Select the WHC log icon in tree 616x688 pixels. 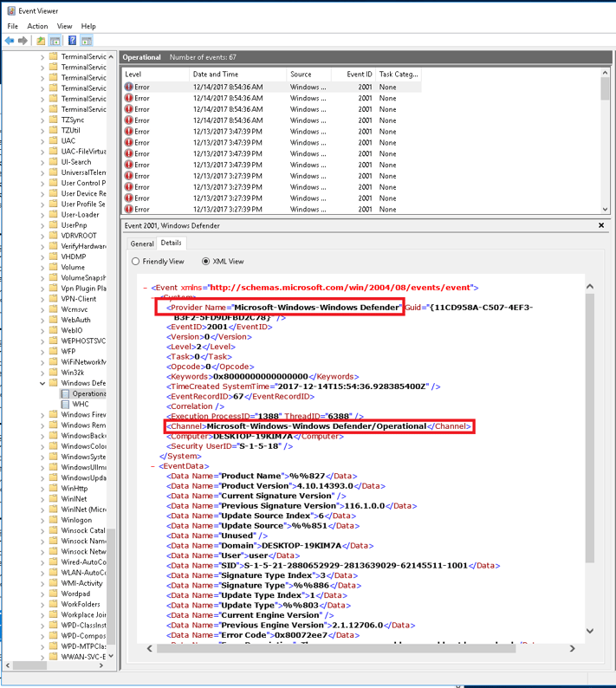point(65,404)
